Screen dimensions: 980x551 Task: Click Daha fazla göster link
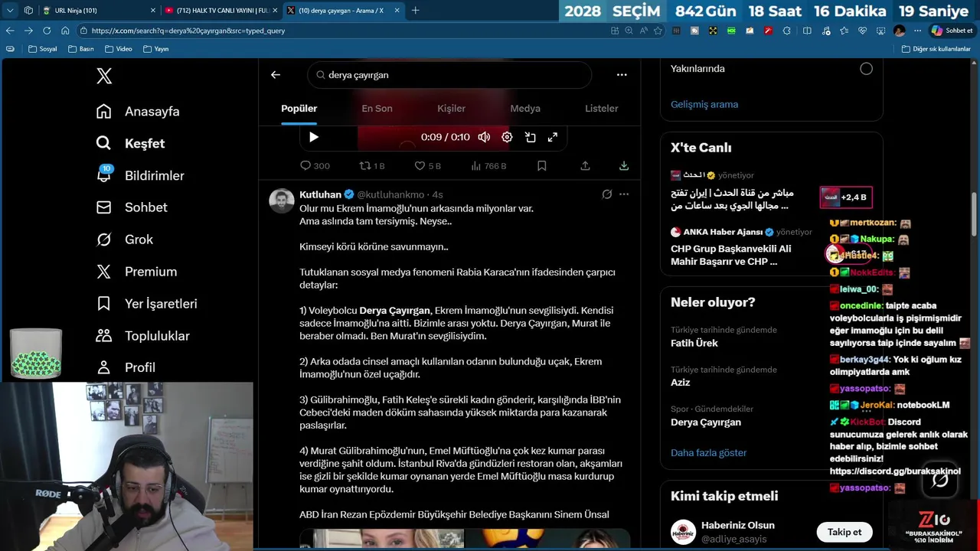tap(708, 453)
